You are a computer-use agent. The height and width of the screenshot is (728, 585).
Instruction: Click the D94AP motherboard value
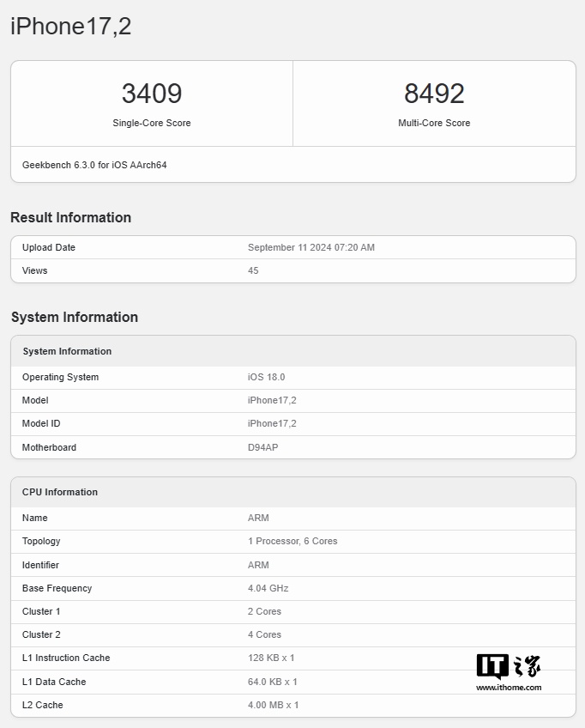pos(262,447)
